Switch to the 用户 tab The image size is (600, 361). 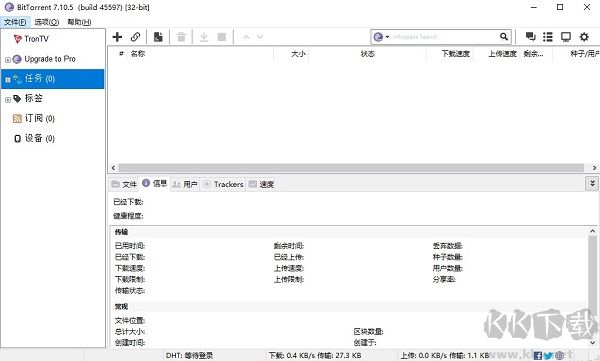coord(185,184)
